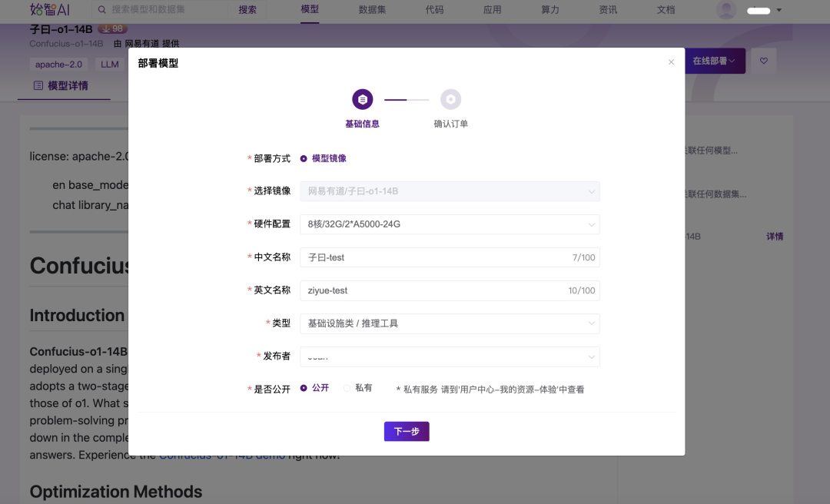
Task: Click the 英文名称 input field
Action: 450,290
